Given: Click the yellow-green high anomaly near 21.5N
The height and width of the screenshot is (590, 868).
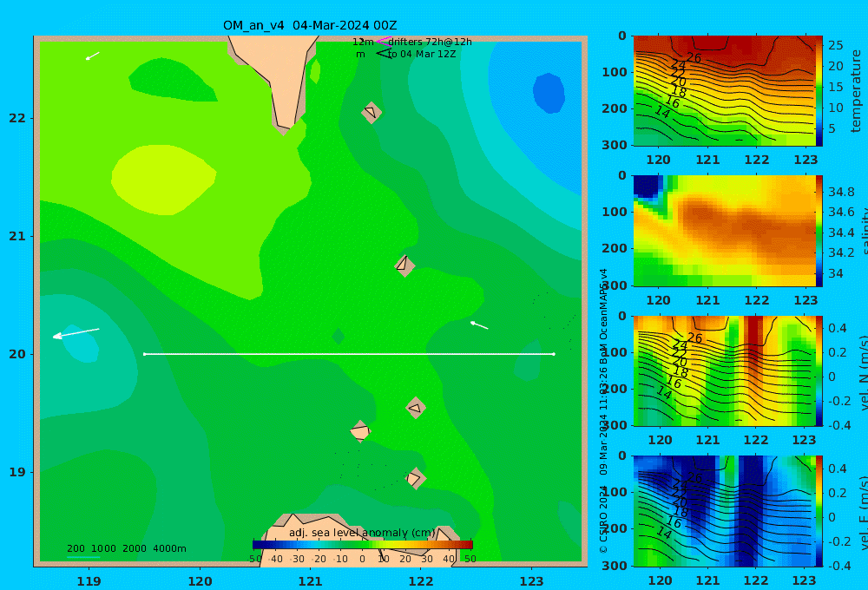Looking at the screenshot, I should [164, 180].
